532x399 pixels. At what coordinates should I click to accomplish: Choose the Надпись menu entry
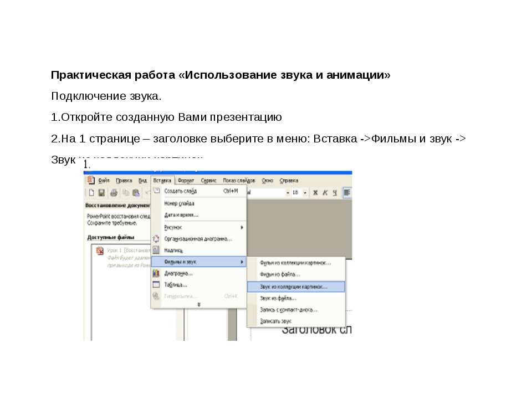[199, 250]
